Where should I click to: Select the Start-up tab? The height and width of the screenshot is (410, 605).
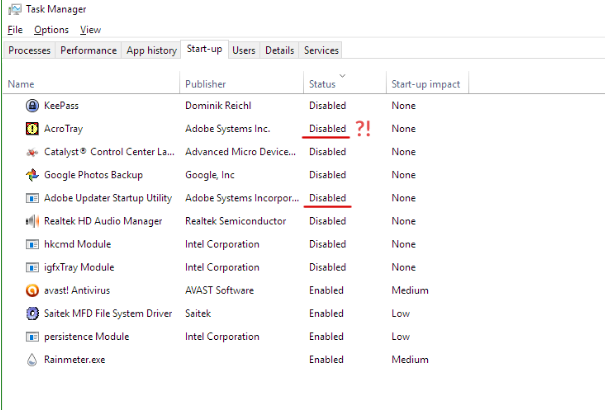[x=204, y=49]
